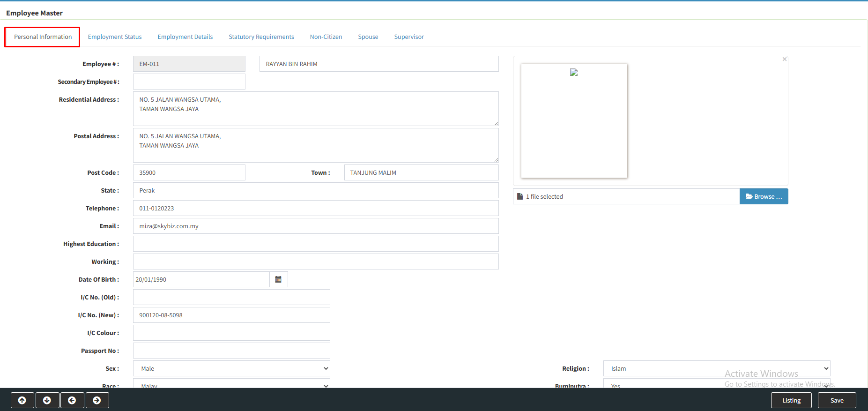Expand the Race dropdown
The image size is (868, 411).
pyautogui.click(x=231, y=384)
